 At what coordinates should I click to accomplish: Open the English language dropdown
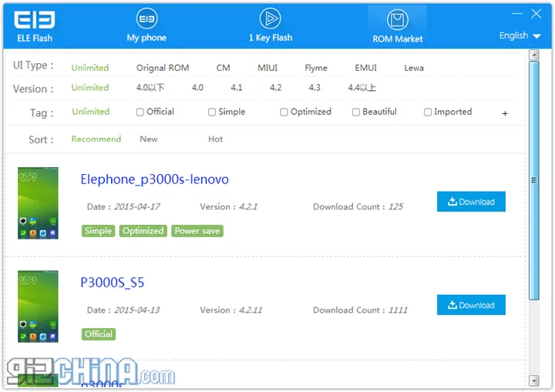(x=520, y=35)
